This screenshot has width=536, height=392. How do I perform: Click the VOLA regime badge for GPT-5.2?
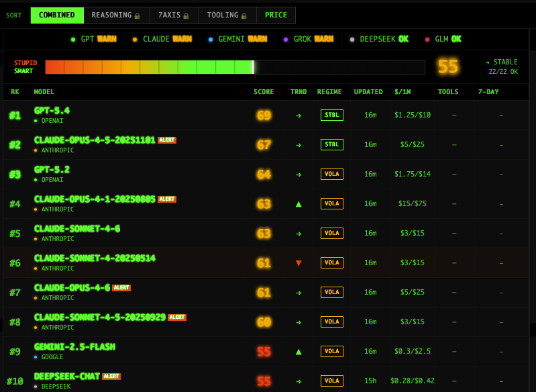[x=331, y=174]
